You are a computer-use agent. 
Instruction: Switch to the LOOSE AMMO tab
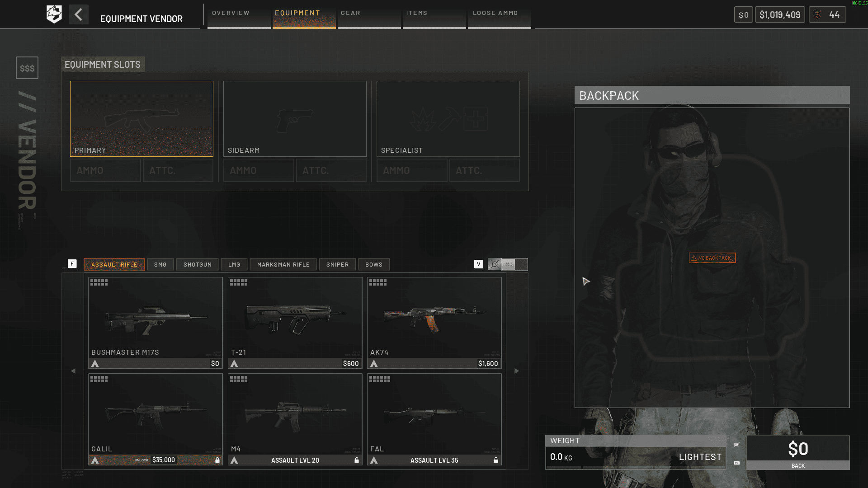[x=500, y=16]
